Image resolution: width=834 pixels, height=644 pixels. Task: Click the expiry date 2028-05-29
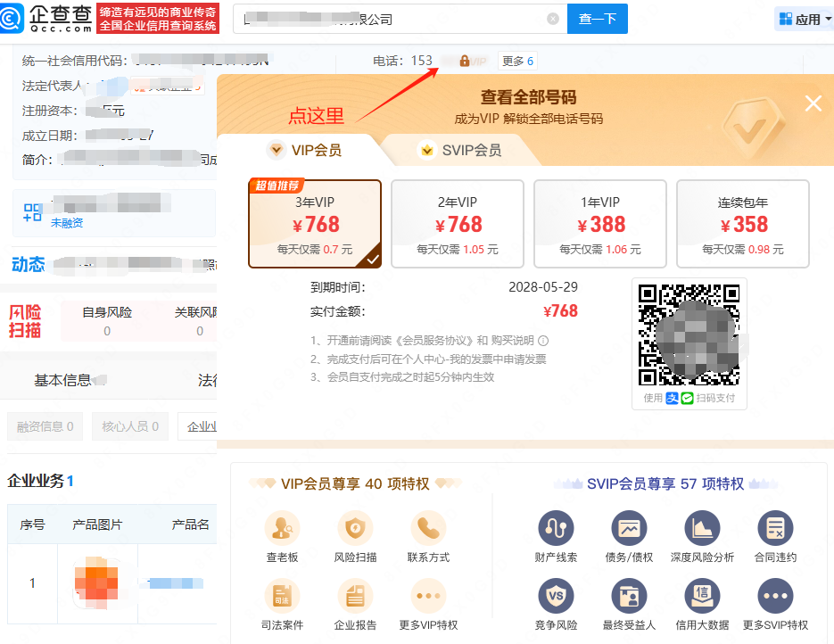tap(543, 287)
